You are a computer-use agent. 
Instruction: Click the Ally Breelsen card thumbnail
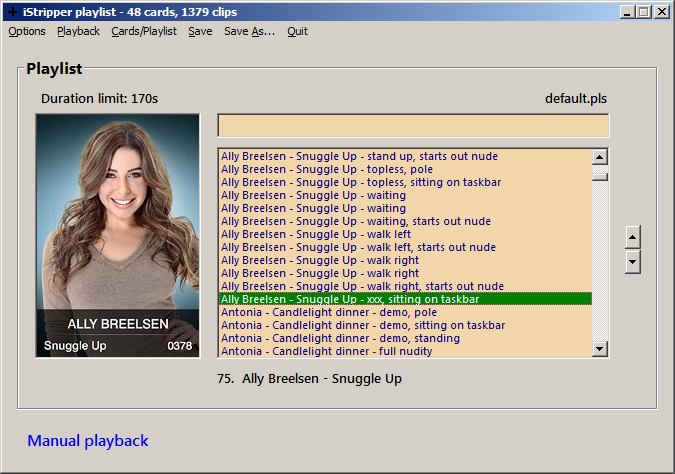118,235
